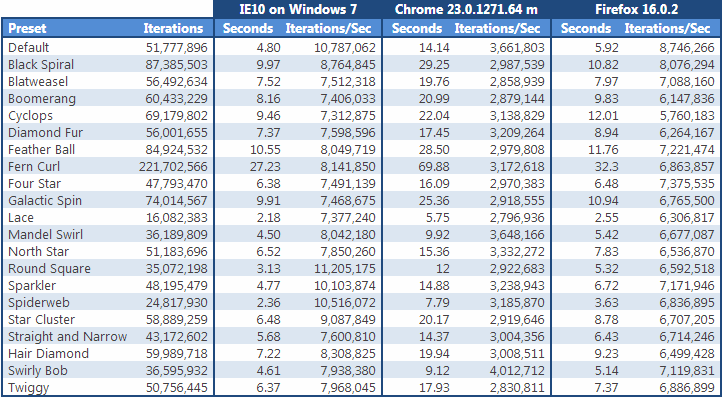The height and width of the screenshot is (398, 723).
Task: Click the Iterations column header
Action: [173, 29]
